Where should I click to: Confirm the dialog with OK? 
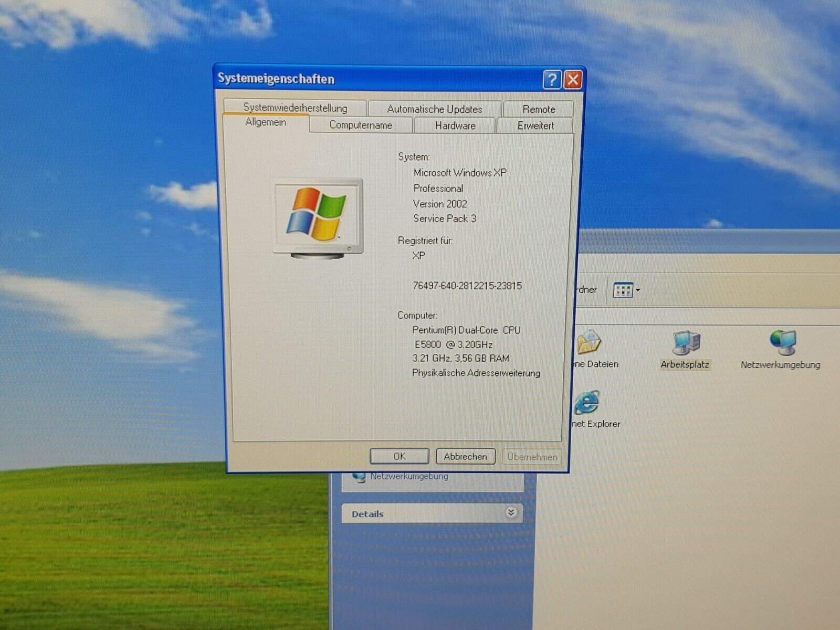[x=400, y=456]
